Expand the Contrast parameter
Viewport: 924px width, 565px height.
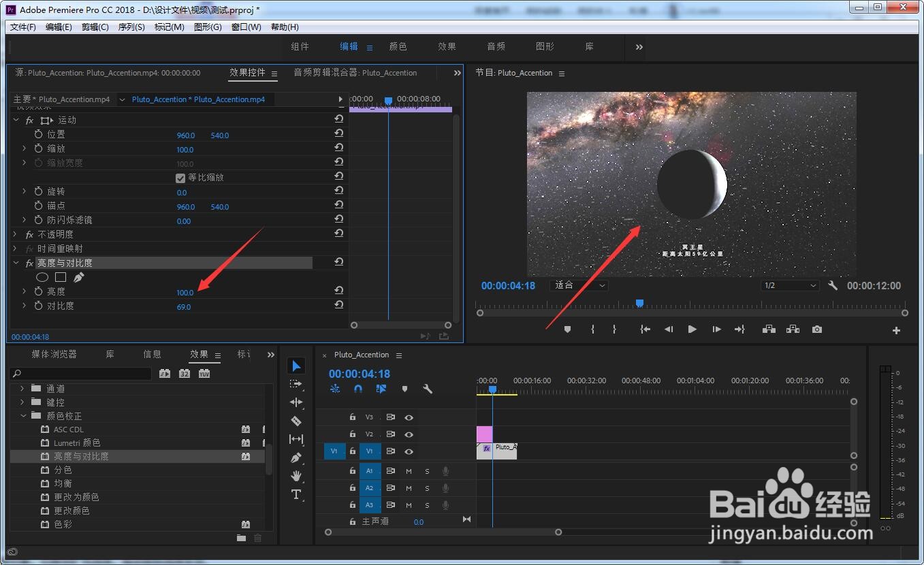pyautogui.click(x=25, y=306)
